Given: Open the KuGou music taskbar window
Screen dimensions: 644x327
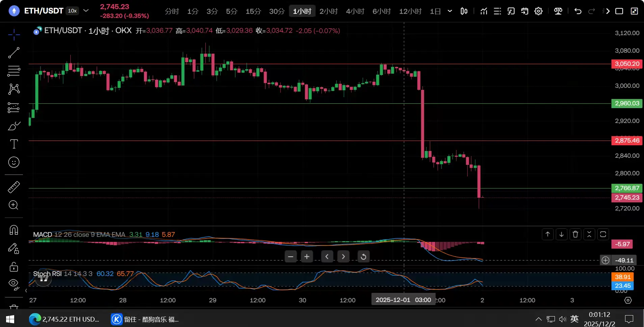Looking at the screenshot, I should [x=145, y=319].
